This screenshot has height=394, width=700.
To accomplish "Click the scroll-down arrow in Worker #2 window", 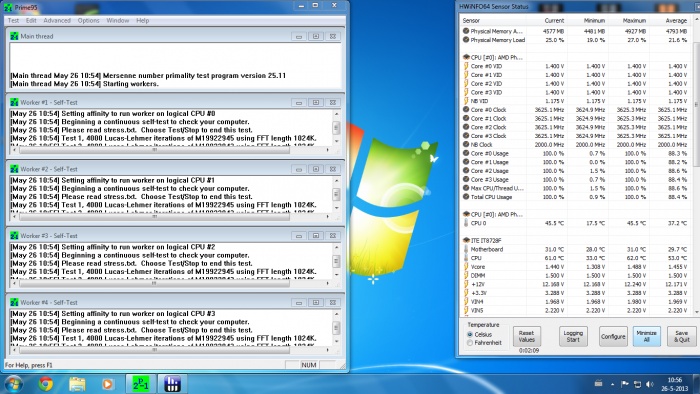I will pos(336,208).
